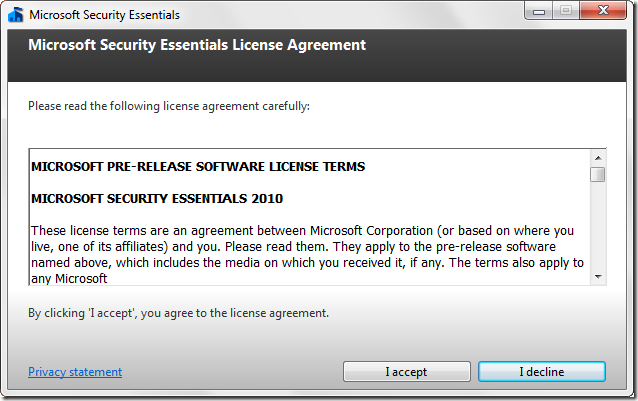Image resolution: width=638 pixels, height=401 pixels.
Task: Click the disabled maximize window button
Action: click(565, 12)
